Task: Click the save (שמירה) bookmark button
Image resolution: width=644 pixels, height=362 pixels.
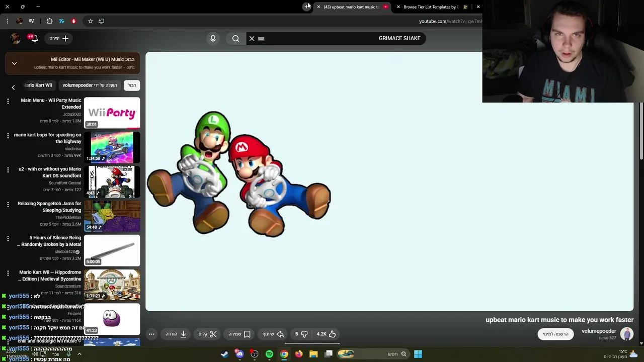Action: pos(239,334)
